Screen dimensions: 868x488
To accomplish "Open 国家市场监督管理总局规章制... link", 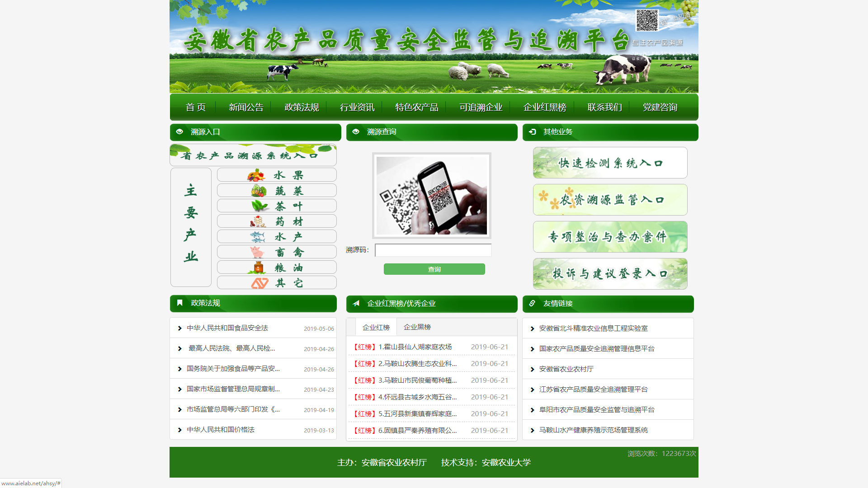I will click(233, 389).
